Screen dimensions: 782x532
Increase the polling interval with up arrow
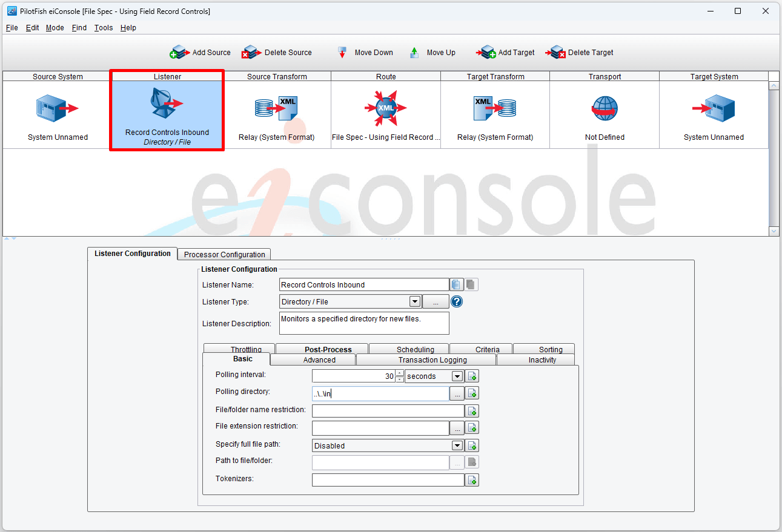400,373
